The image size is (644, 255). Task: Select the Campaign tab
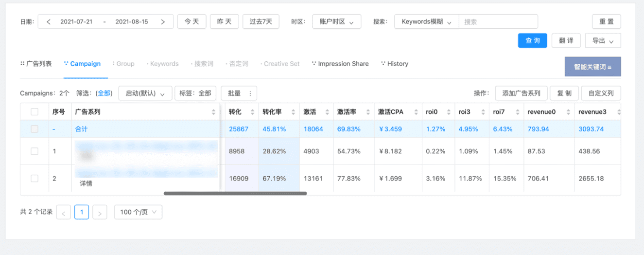tap(82, 64)
